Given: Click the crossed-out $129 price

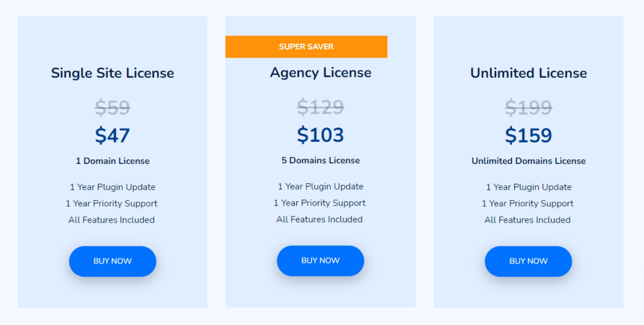Looking at the screenshot, I should (320, 107).
